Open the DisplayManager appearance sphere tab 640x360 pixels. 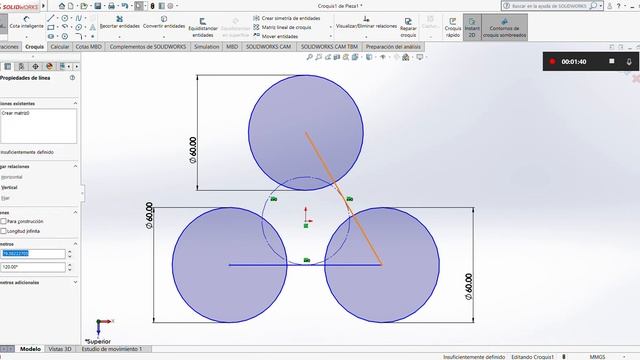(49, 66)
